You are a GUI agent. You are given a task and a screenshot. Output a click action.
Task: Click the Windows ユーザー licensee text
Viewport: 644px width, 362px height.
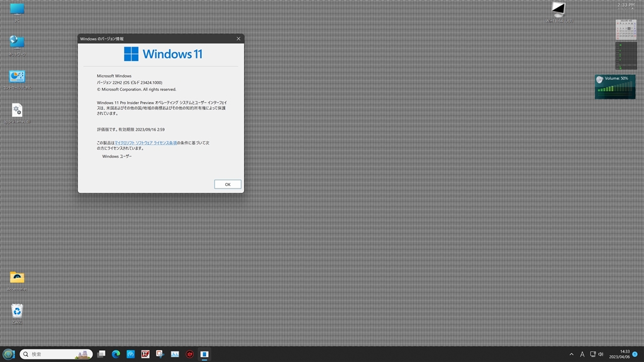click(117, 156)
